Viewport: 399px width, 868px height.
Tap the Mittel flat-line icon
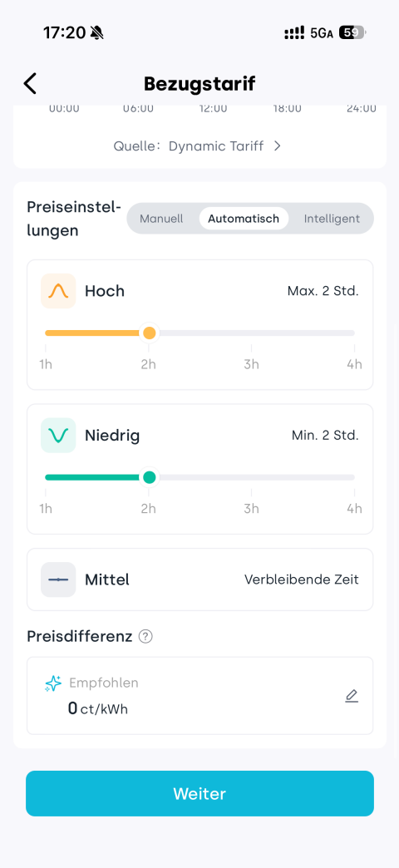[58, 579]
